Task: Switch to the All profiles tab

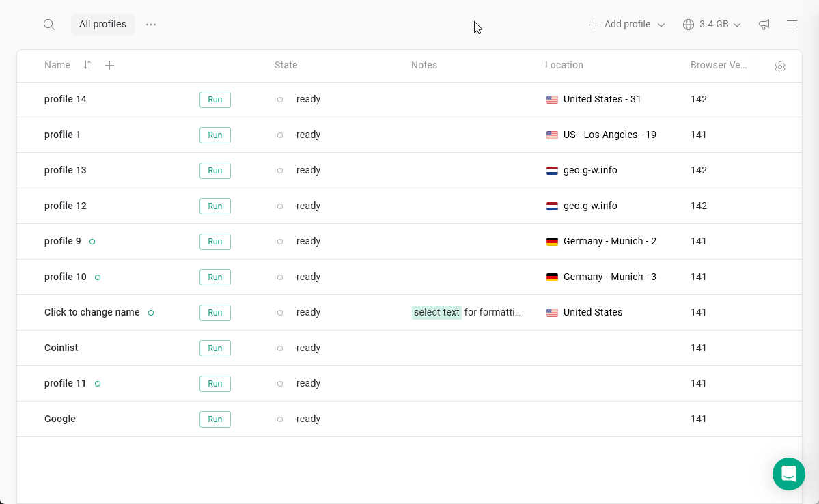Action: point(102,24)
